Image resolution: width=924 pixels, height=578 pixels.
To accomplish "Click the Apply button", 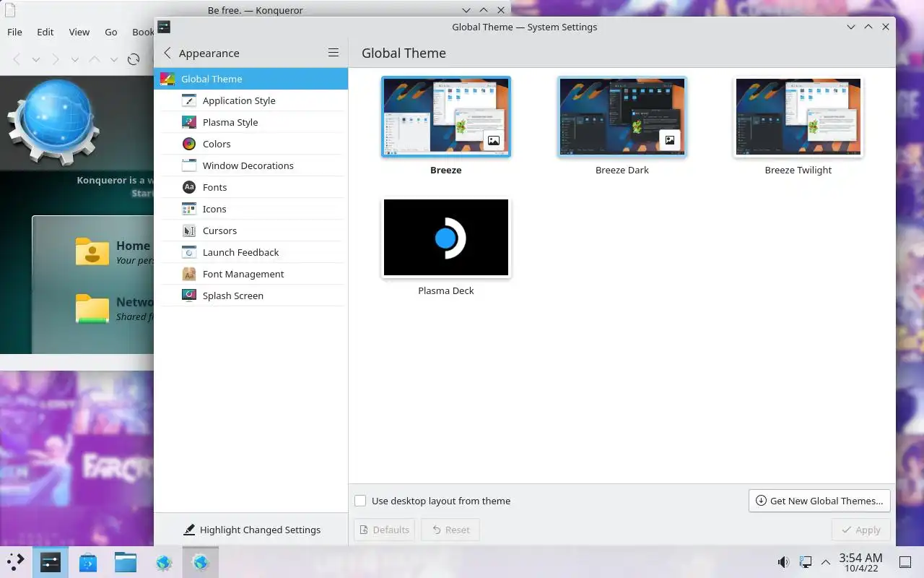I will tap(860, 530).
